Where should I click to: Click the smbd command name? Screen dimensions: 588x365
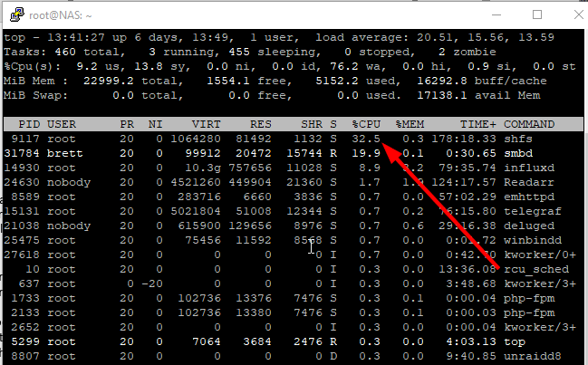click(x=518, y=153)
